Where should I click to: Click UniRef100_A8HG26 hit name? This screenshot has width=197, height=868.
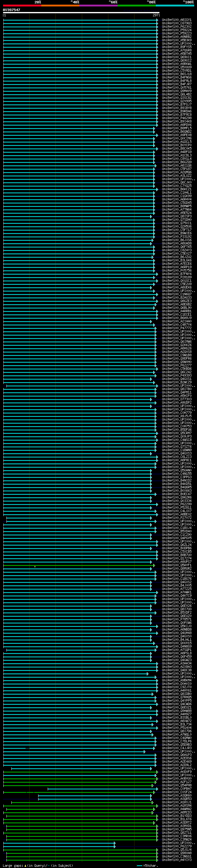tap(176, 349)
